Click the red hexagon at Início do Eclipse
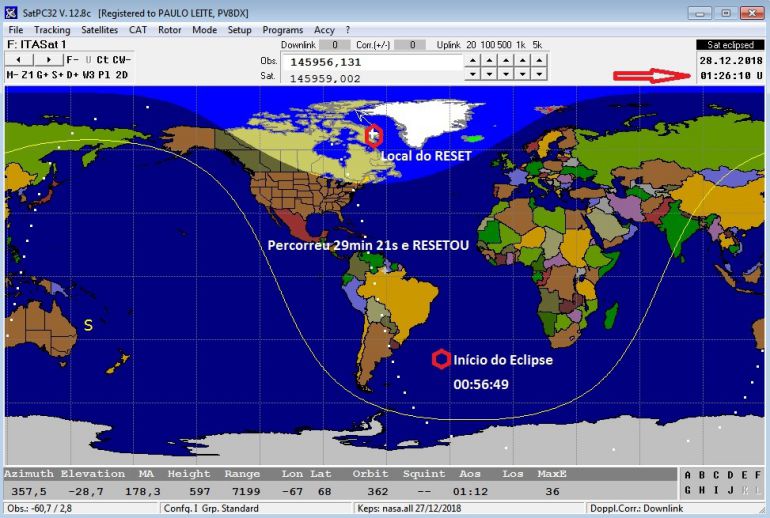Screen dimensions: 770x518 coord(440,359)
